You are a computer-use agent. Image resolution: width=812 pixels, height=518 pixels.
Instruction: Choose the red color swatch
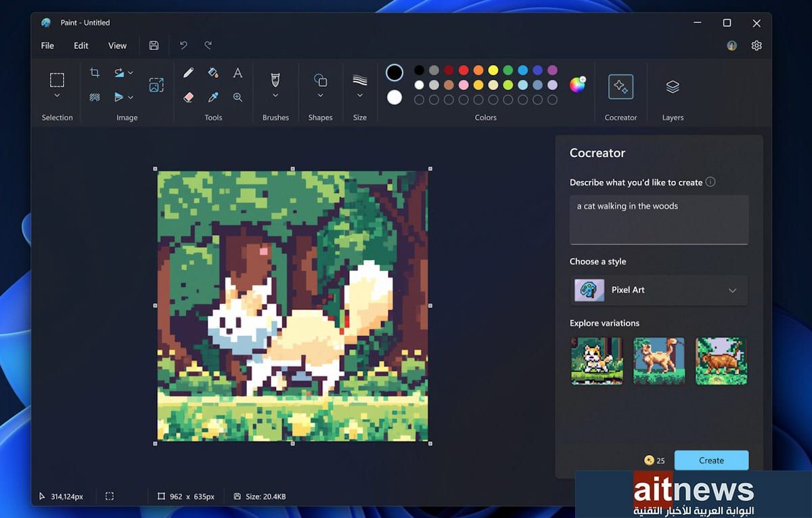(x=464, y=70)
